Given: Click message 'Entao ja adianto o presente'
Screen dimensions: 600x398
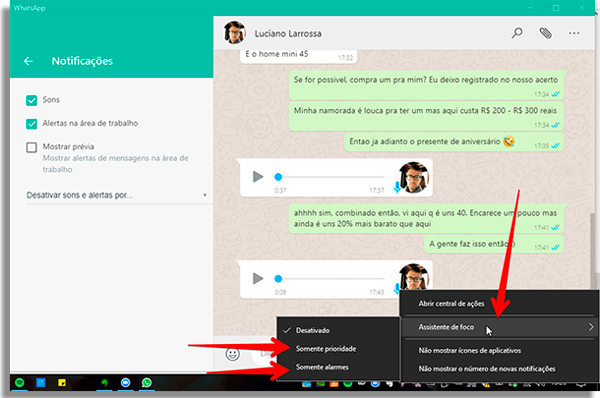Looking at the screenshot, I should tap(454, 142).
